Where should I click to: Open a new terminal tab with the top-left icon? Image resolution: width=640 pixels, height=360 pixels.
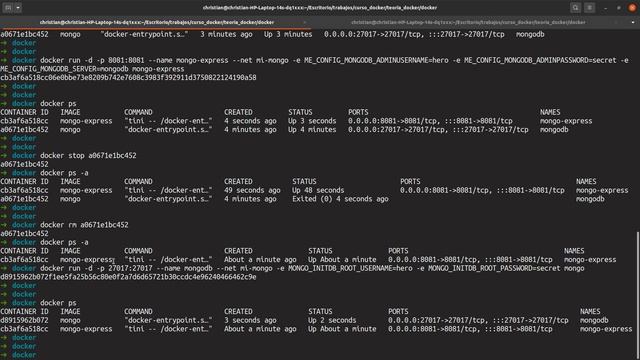(x=8, y=8)
